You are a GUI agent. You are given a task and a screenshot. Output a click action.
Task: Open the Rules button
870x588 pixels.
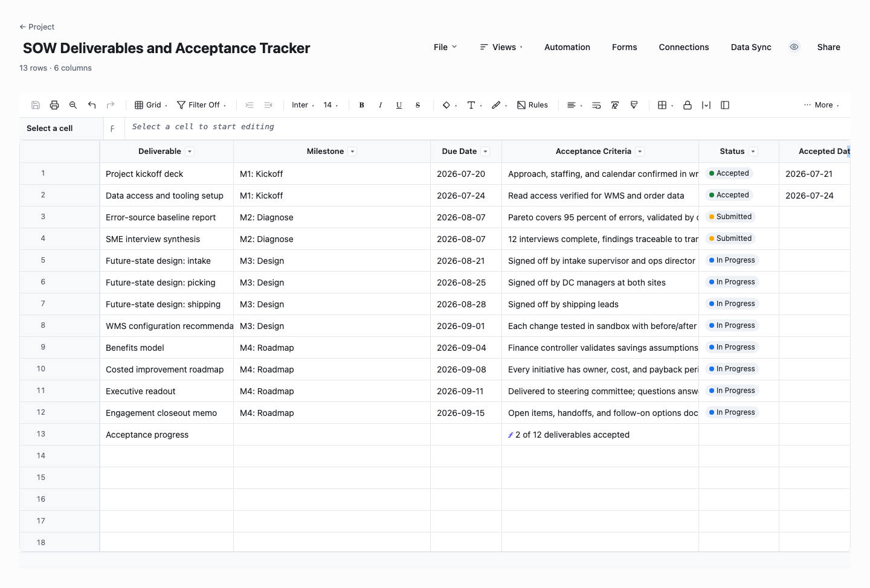click(532, 105)
